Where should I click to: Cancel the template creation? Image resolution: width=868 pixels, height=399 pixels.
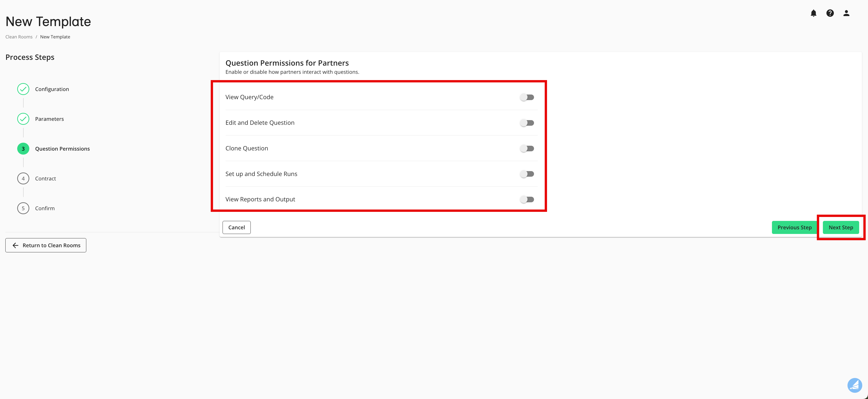(236, 227)
